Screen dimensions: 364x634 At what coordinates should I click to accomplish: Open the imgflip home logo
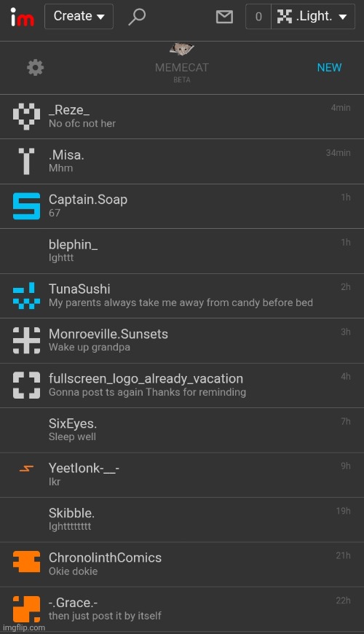[x=22, y=17]
